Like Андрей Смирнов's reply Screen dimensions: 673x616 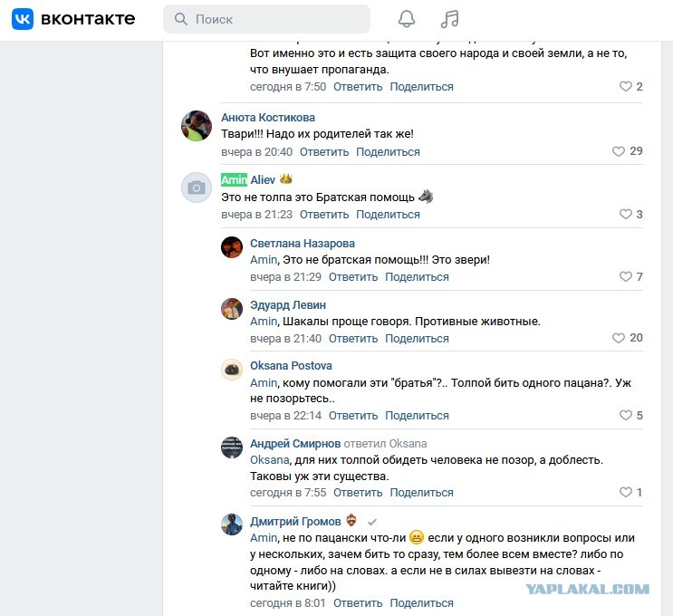point(626,492)
